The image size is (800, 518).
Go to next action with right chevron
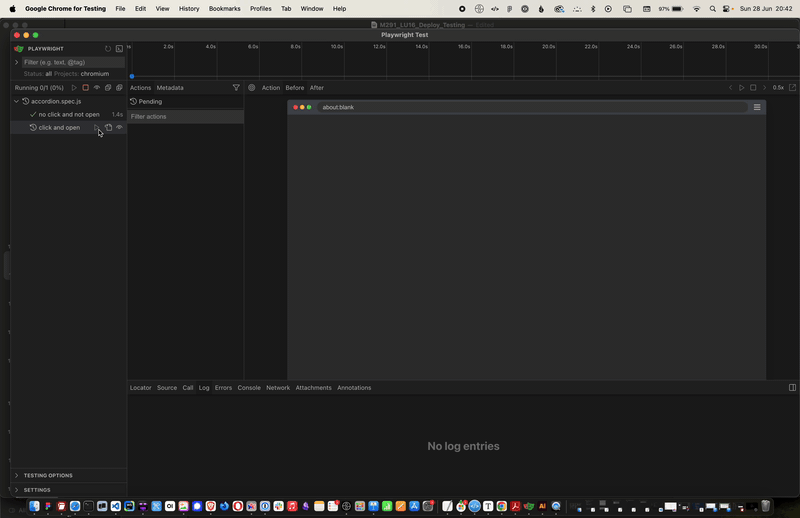[764, 88]
